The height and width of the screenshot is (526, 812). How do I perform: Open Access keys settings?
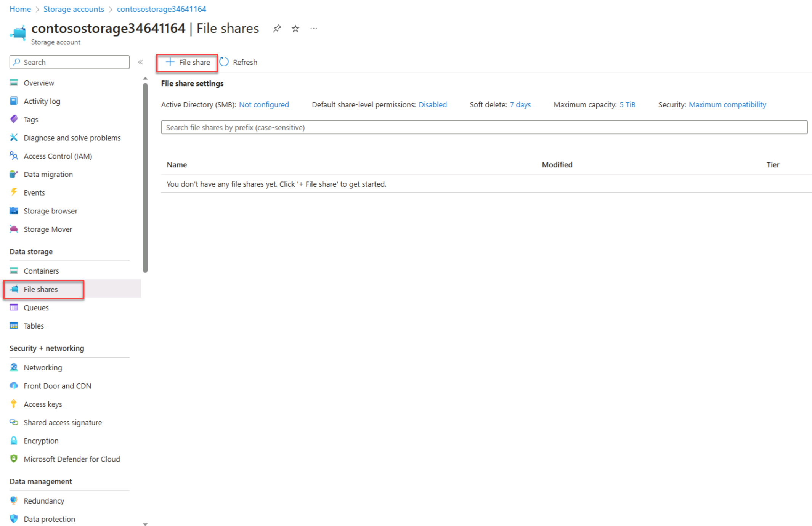pos(43,404)
